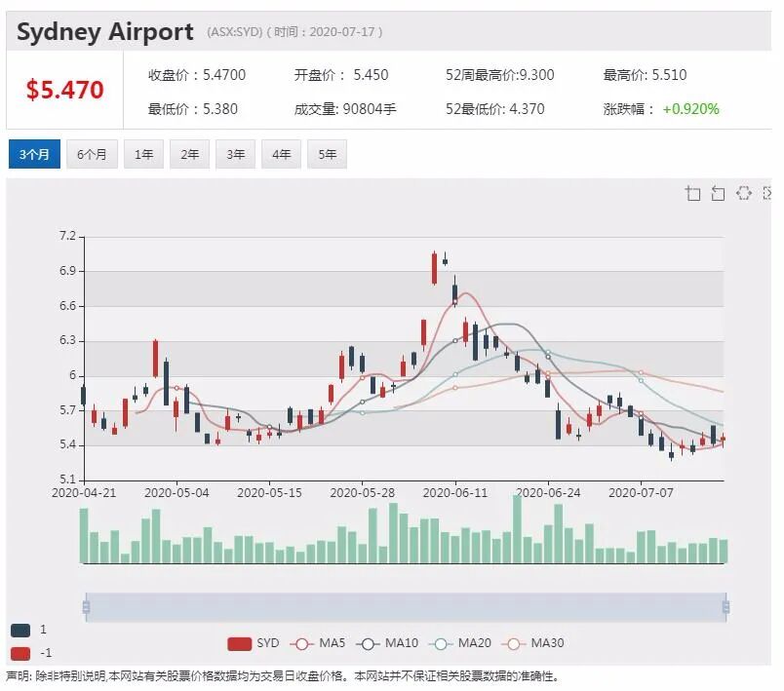The width and height of the screenshot is (784, 691).
Task: Click the 2020-05-15 x-axis date label
Action: (269, 493)
